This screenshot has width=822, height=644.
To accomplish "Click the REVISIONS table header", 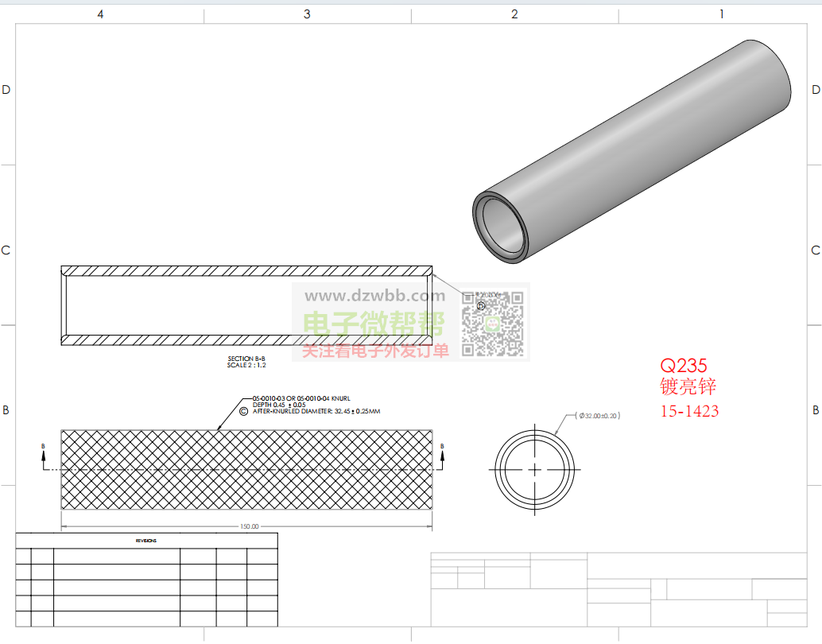I will point(146,541).
